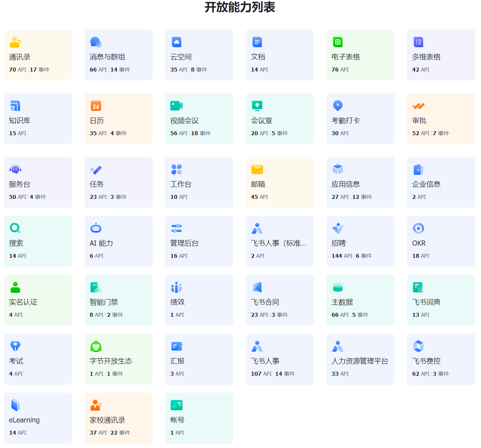Image resolution: width=481 pixels, height=448 pixels.
Task: Click the AI 能力 robot icon
Action: click(x=96, y=228)
